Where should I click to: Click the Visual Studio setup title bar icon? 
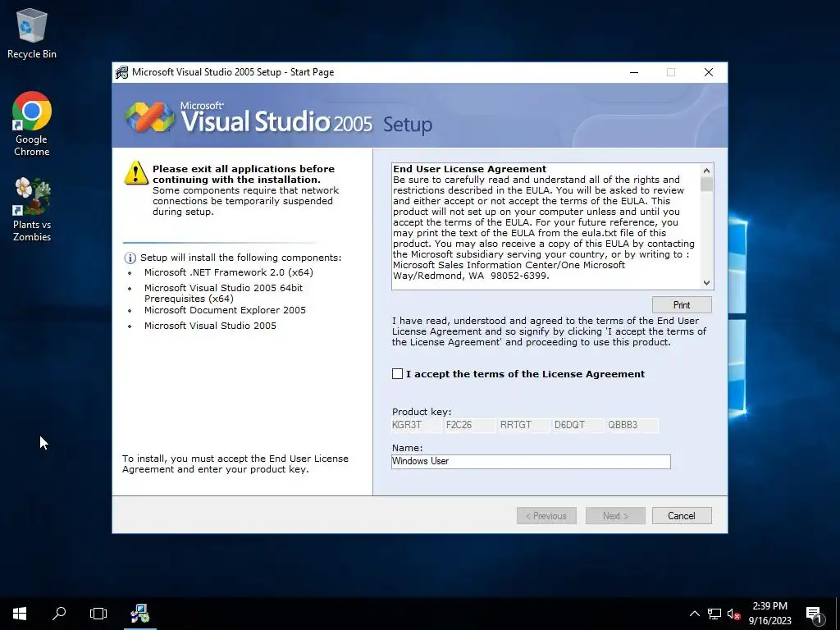[x=122, y=72]
